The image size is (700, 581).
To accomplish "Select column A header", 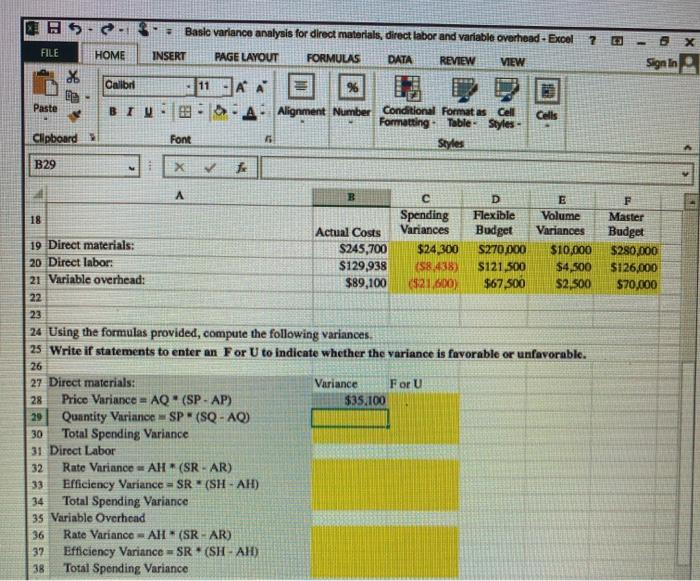I will 179,195.
